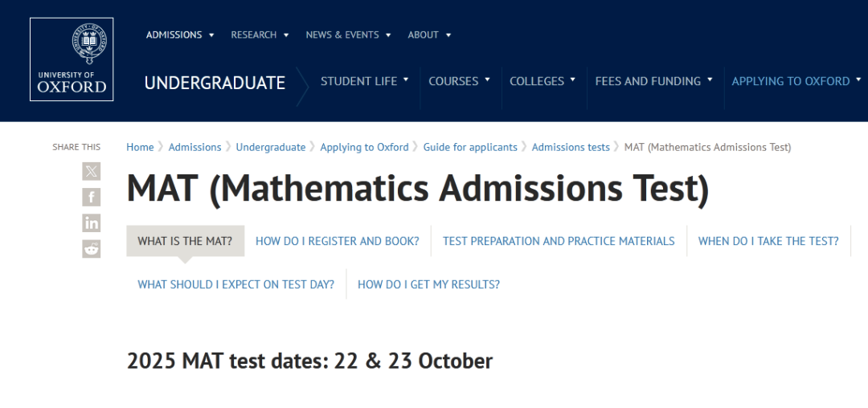This screenshot has width=868, height=408.
Task: Expand the Student Life menu
Action: pos(365,81)
